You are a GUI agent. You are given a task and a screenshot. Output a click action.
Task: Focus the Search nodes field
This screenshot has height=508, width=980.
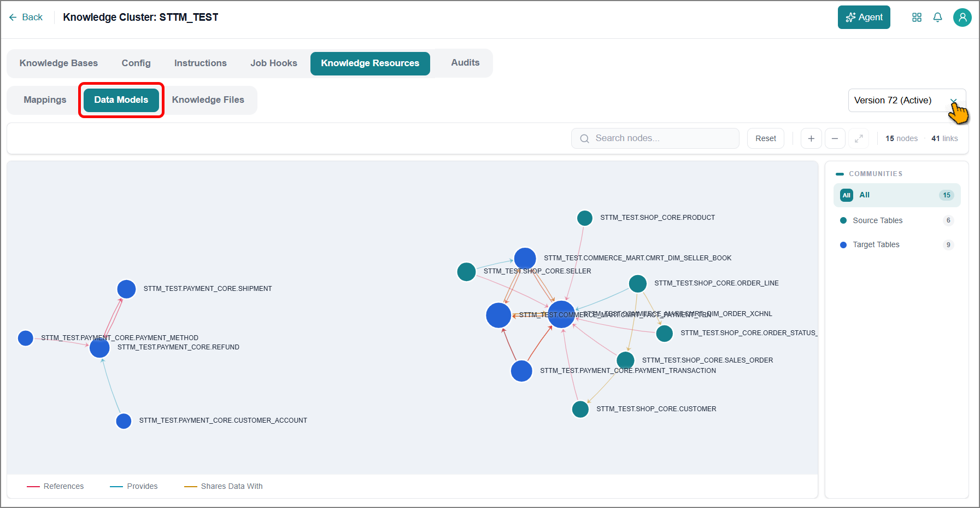pos(655,138)
